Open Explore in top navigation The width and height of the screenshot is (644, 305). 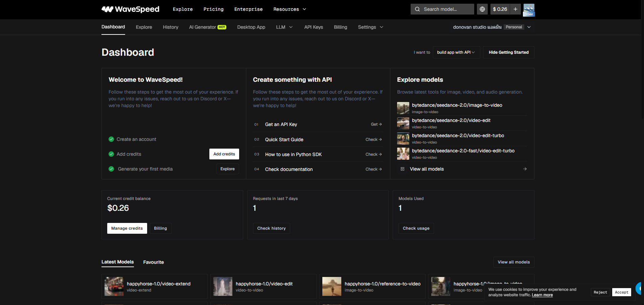coord(183,9)
